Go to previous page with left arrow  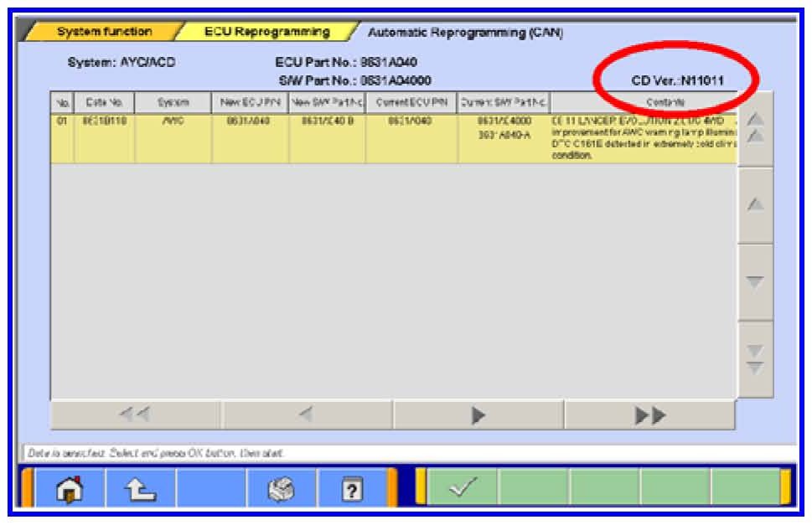307,414
